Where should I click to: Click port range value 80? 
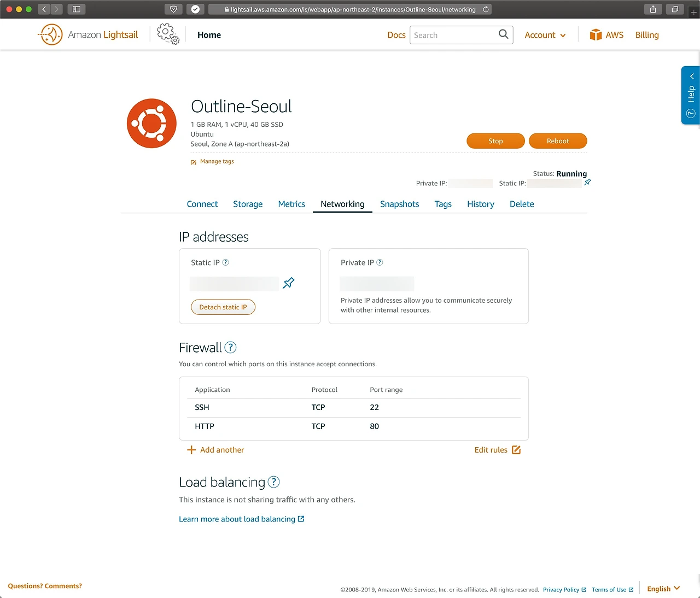[374, 426]
